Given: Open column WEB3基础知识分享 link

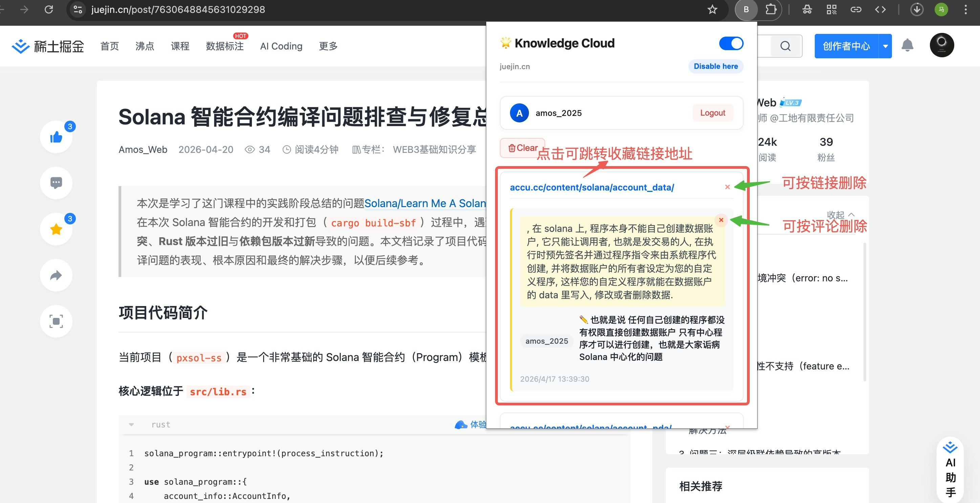Looking at the screenshot, I should tap(434, 149).
